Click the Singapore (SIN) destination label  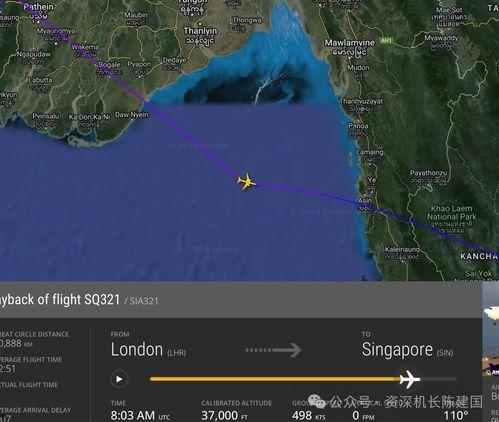coord(407,350)
